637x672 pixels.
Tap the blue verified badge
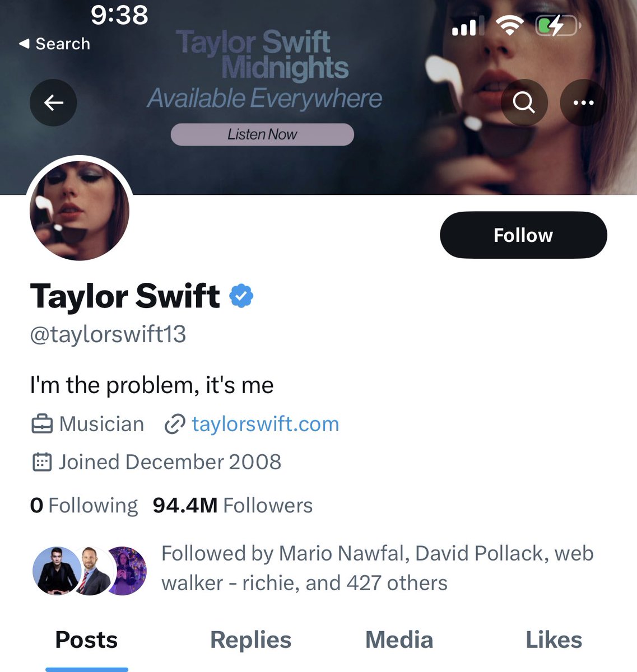(x=241, y=296)
